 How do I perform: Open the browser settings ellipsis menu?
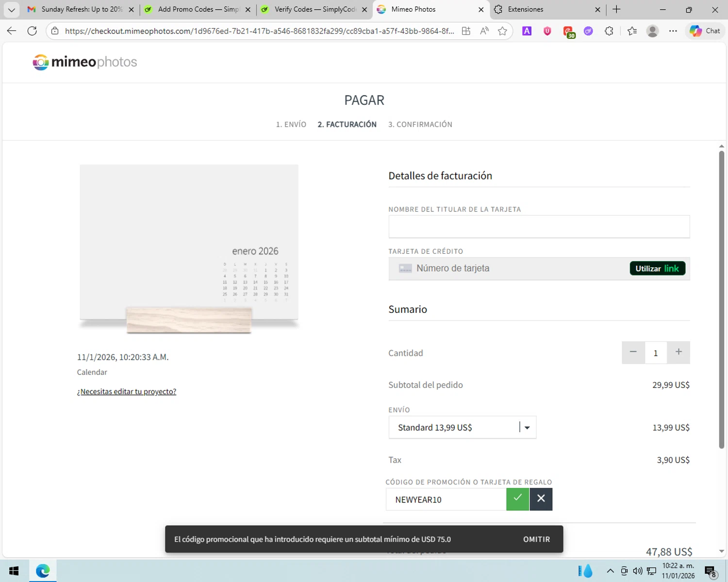click(673, 31)
